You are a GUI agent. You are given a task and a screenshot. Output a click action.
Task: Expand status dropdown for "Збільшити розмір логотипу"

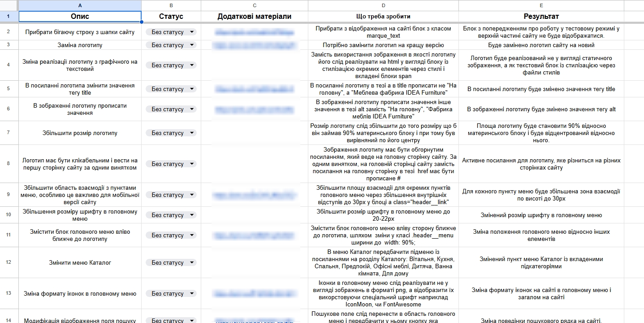[x=192, y=133]
